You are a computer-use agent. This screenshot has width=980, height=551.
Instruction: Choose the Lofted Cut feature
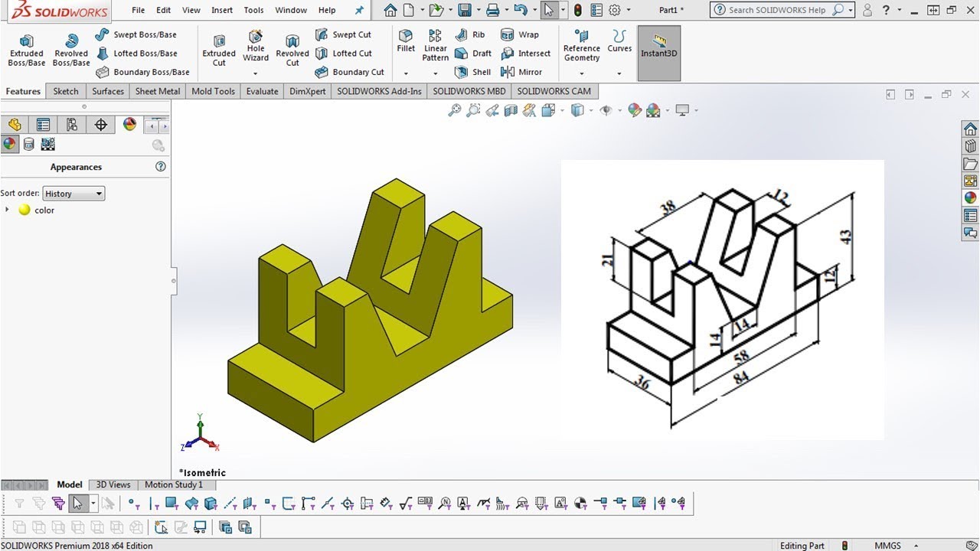tap(344, 54)
